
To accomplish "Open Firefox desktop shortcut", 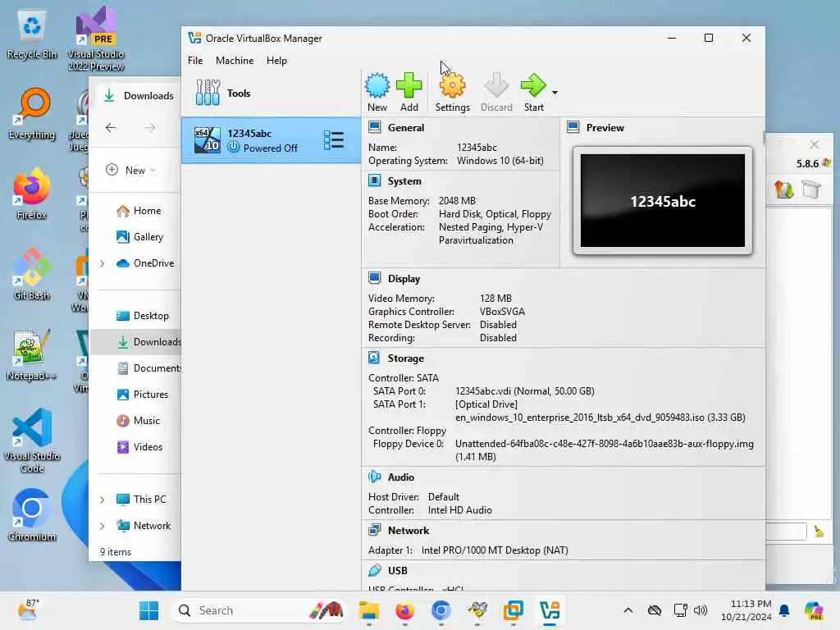I will point(32,194).
